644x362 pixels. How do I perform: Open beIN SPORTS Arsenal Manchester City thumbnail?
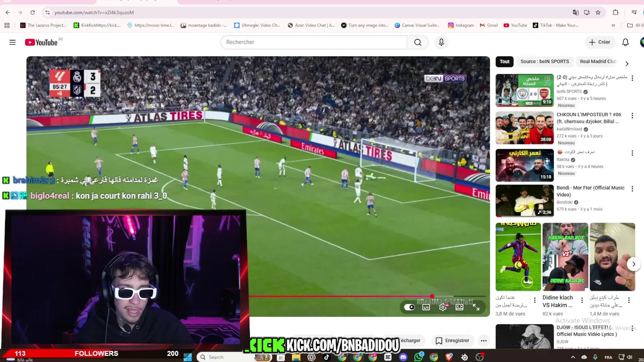524,90
